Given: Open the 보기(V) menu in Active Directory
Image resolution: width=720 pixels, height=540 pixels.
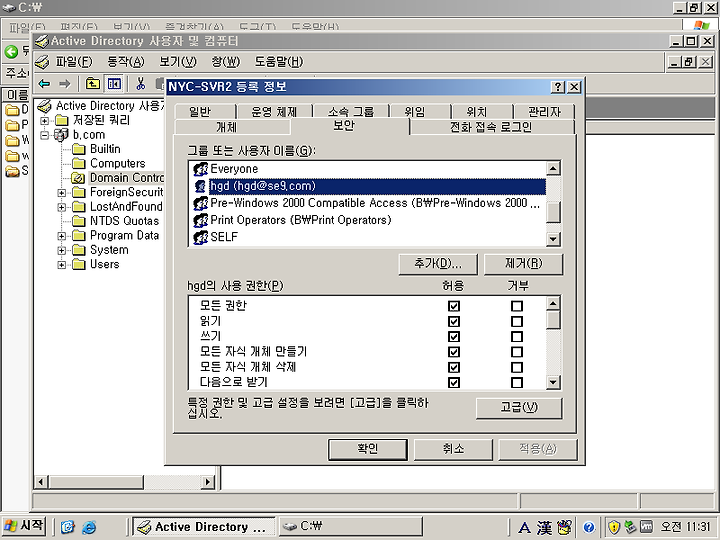Looking at the screenshot, I should (178, 62).
